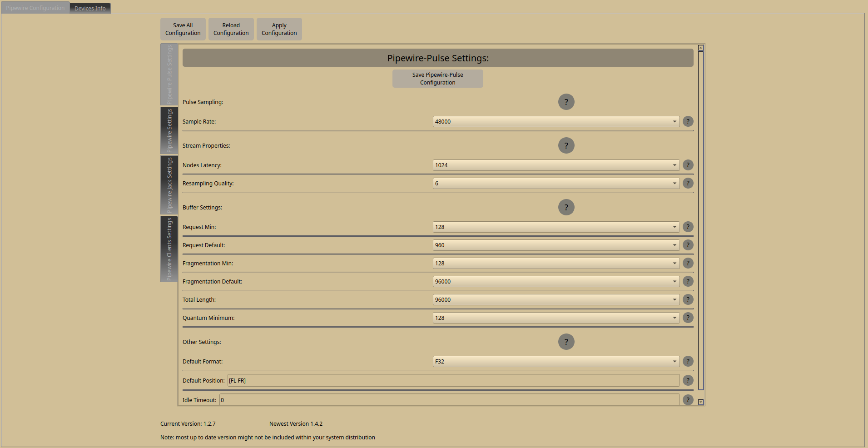The width and height of the screenshot is (868, 448).
Task: Expand the Request Default dropdown
Action: [x=556, y=245]
